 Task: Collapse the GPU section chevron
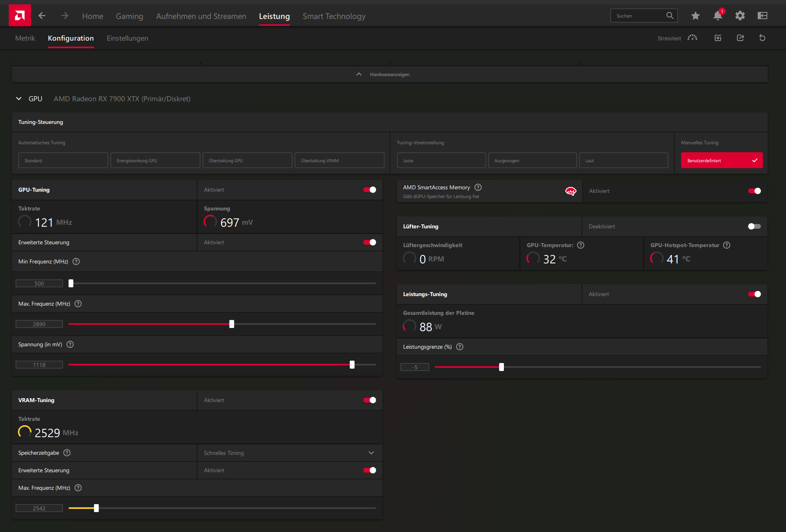(x=19, y=98)
